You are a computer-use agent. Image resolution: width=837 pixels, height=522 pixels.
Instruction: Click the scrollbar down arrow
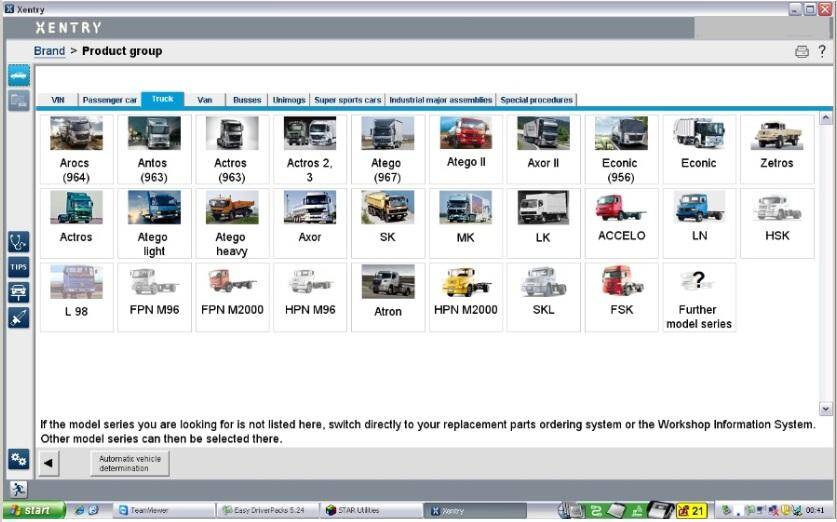[x=825, y=409]
